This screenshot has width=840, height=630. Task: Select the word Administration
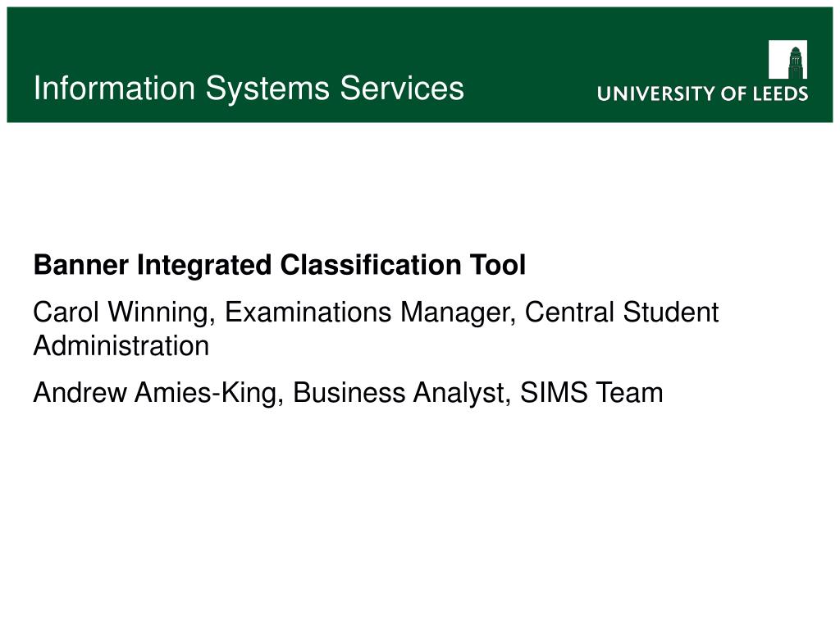point(121,345)
